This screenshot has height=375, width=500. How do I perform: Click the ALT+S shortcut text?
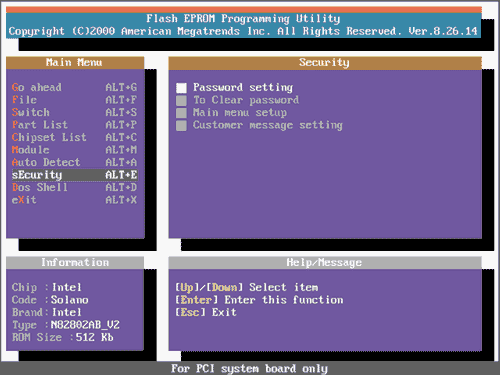pos(121,112)
